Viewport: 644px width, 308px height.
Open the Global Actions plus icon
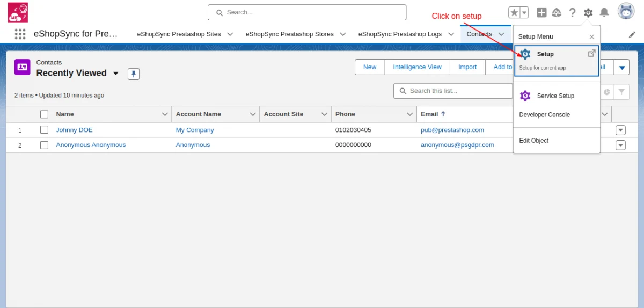point(541,12)
